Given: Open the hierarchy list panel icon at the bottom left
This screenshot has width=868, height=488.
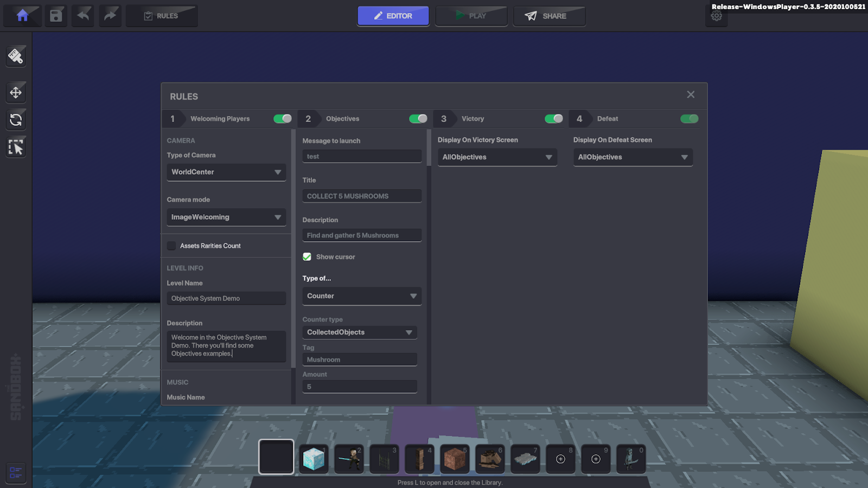Looking at the screenshot, I should (x=16, y=472).
